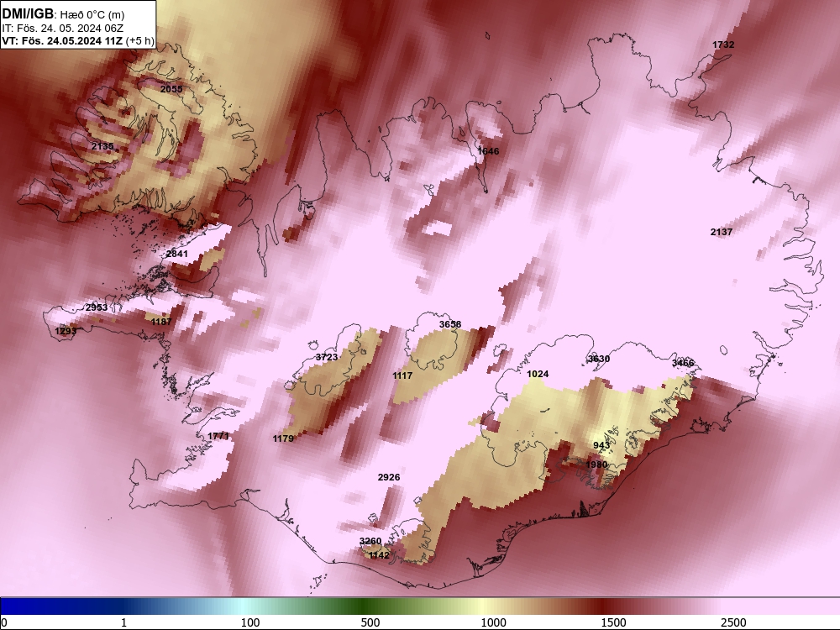The height and width of the screenshot is (630, 840).
Task: Select the 943 value label
Action: point(601,445)
